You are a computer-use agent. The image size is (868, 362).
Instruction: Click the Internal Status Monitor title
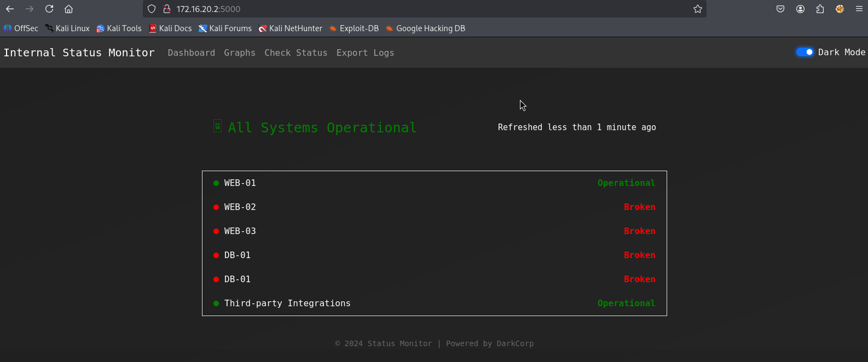pyautogui.click(x=79, y=52)
